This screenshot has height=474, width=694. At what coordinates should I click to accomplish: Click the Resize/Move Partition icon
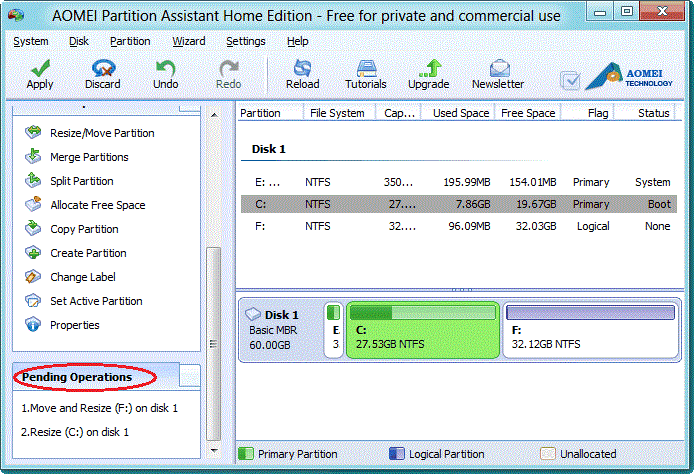[x=33, y=132]
